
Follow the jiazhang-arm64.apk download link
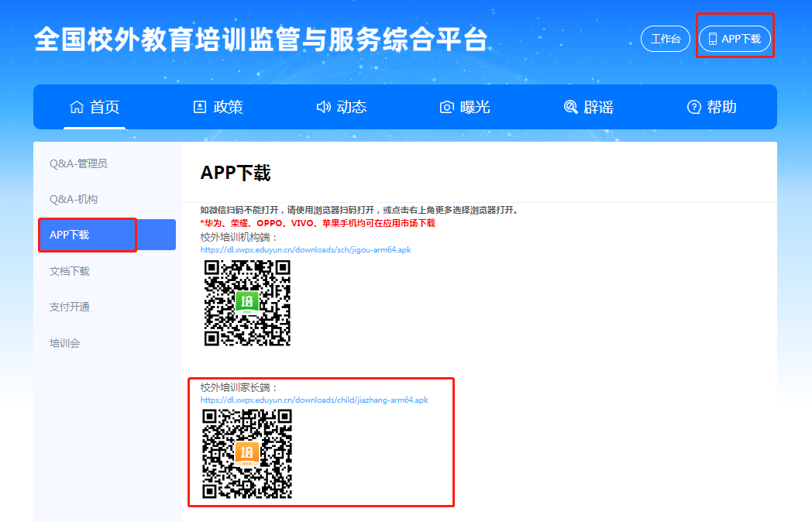click(315, 400)
